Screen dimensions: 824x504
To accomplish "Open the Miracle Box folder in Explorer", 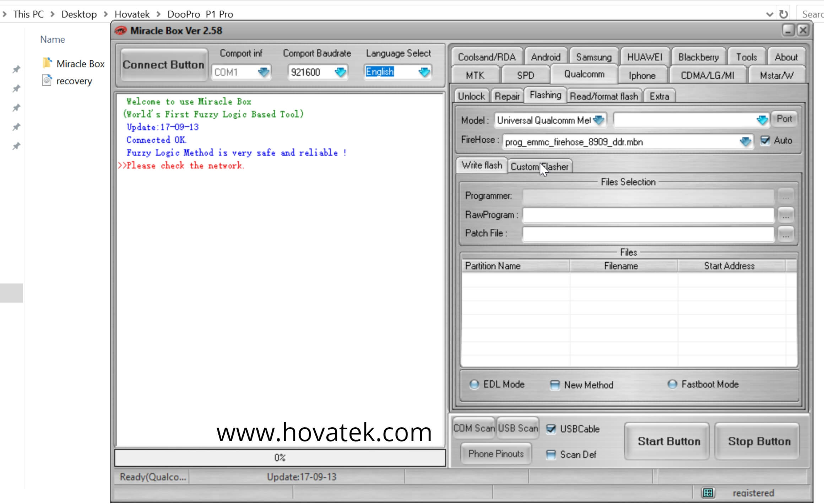I will coord(74,64).
